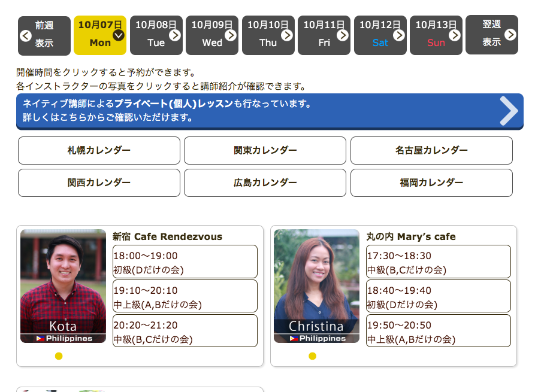The width and height of the screenshot is (538, 392).
Task: Switch to the 10月10日 Thu date tab
Action: click(x=268, y=35)
